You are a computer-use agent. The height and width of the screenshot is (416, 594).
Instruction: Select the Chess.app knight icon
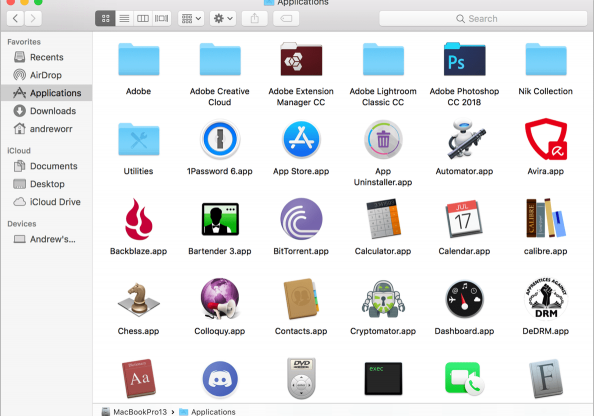click(x=139, y=299)
